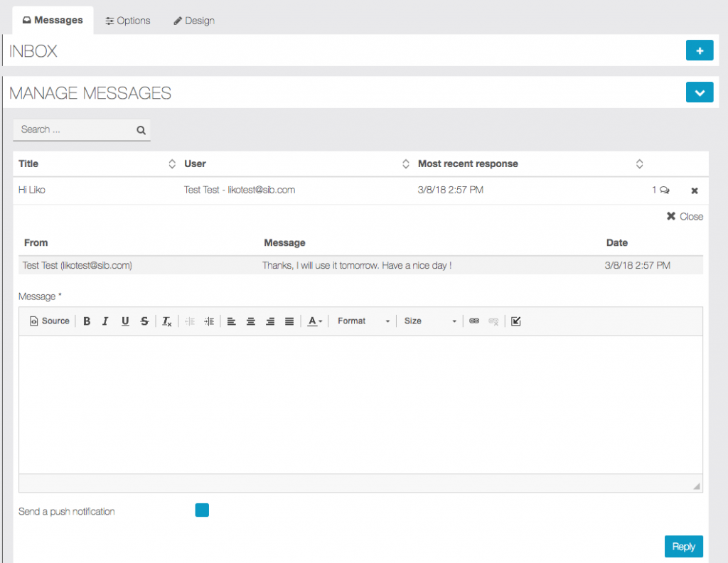
Task: Center-align the message text
Action: pyautogui.click(x=251, y=321)
